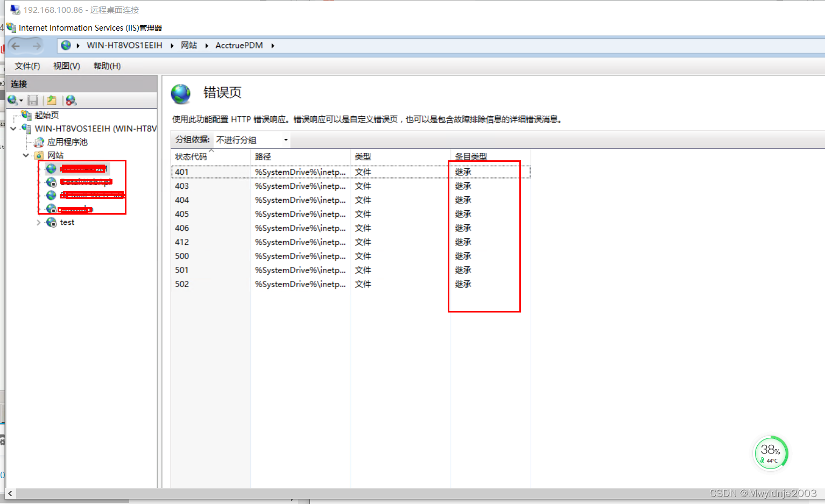The image size is (825, 504).
Task: Open the new connection dropdown arrow
Action: (21, 101)
